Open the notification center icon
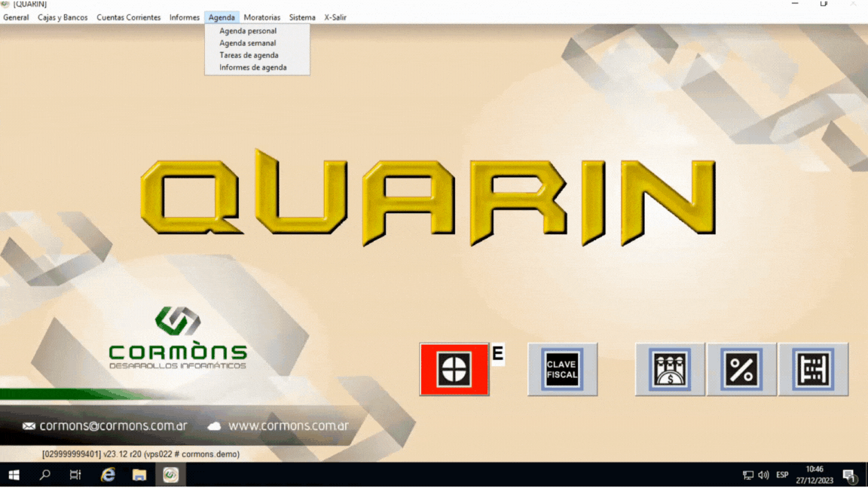868x488 pixels. [849, 475]
